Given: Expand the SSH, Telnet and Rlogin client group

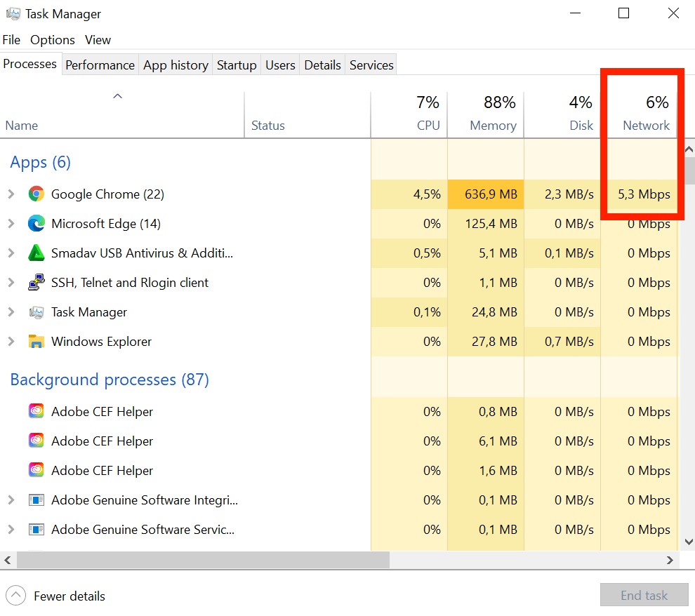Looking at the screenshot, I should [x=11, y=283].
